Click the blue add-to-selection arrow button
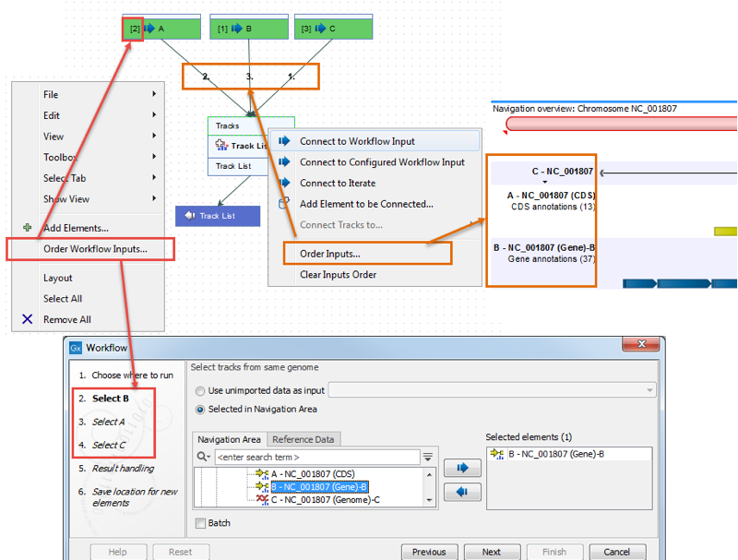The height and width of the screenshot is (560, 738). (462, 468)
